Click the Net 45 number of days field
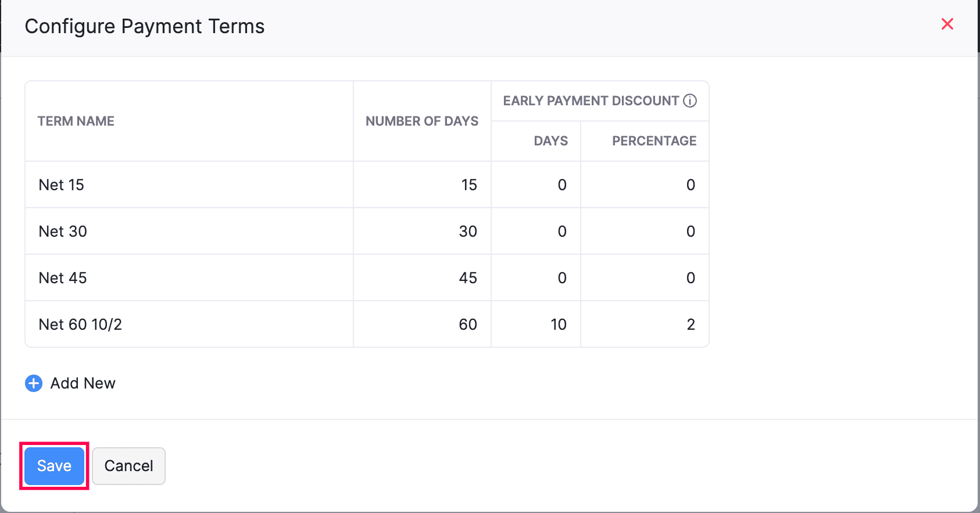Screen dimensions: 980x513 coord(423,278)
